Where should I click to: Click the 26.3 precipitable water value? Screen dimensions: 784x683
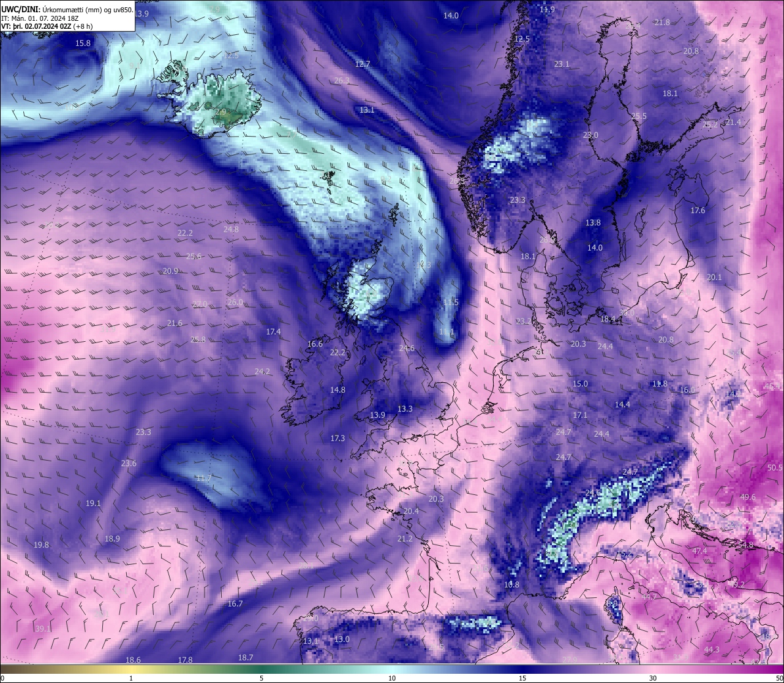click(342, 81)
